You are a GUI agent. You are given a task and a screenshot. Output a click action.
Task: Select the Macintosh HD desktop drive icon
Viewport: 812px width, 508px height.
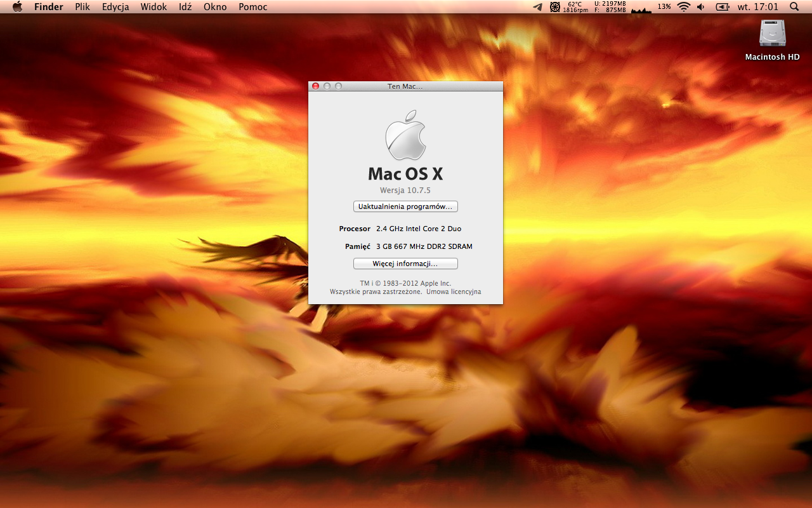[772, 33]
